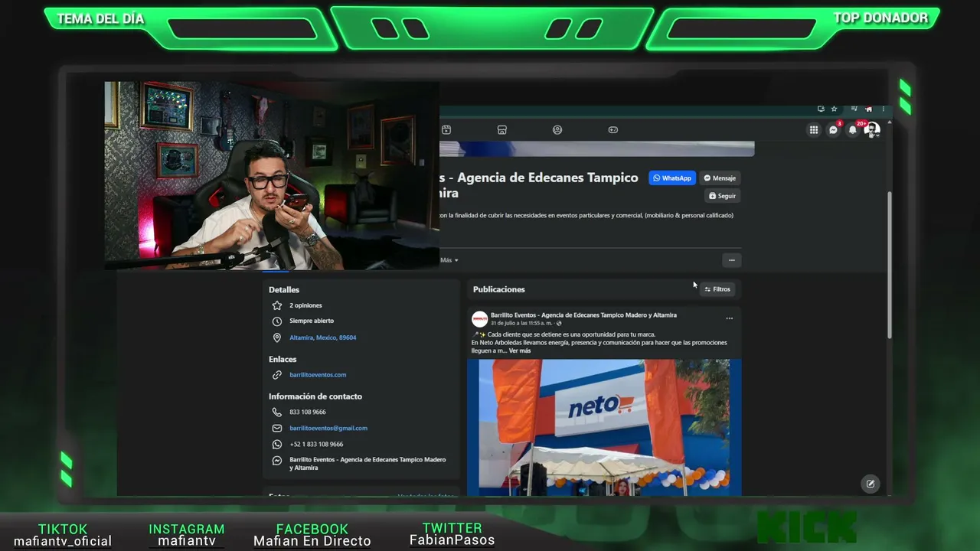Screen dimensions: 980x551
Task: Open the notifications bell icon
Action: click(x=853, y=130)
